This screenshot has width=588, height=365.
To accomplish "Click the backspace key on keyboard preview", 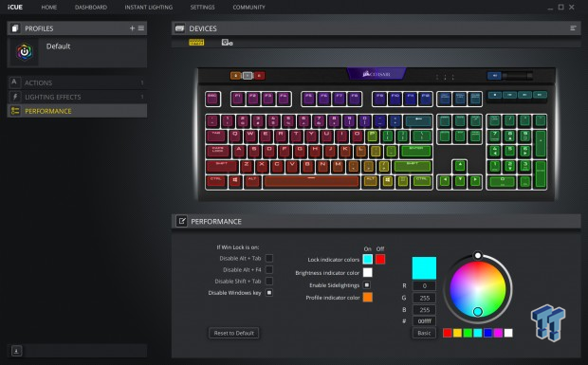I will tap(418, 120).
